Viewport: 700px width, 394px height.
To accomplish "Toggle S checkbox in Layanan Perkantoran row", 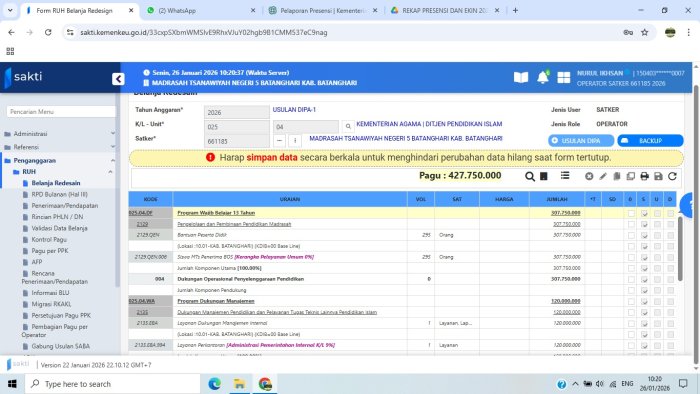I will [x=644, y=345].
